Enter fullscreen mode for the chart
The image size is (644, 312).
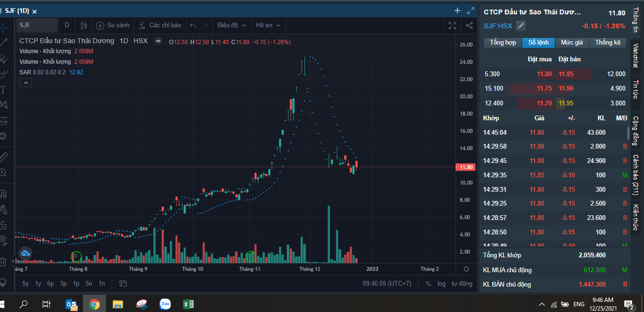[x=452, y=25]
